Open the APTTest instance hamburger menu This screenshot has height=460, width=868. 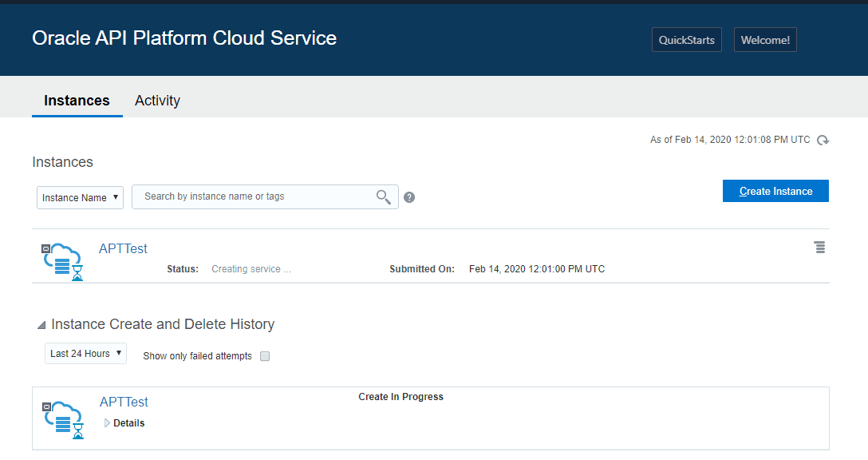[820, 248]
